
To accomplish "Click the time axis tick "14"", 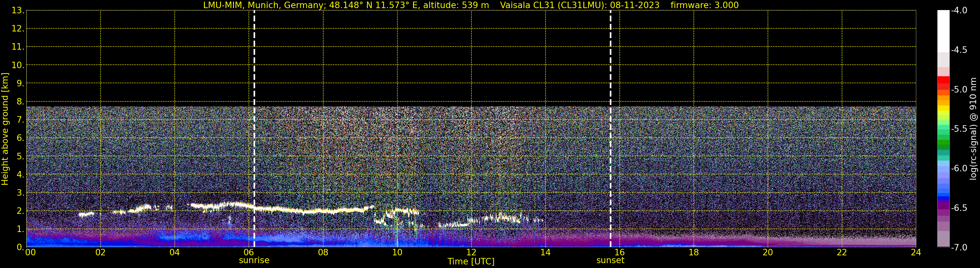I will (x=545, y=252).
